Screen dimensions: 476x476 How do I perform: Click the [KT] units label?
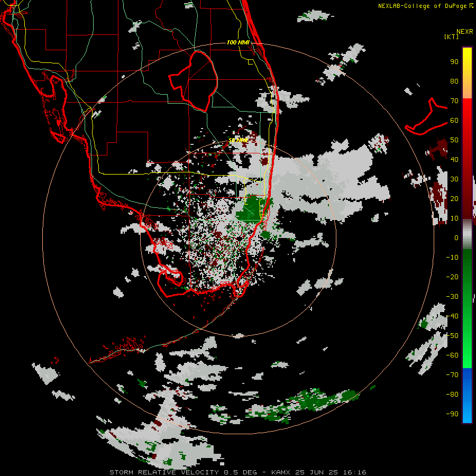(x=451, y=36)
